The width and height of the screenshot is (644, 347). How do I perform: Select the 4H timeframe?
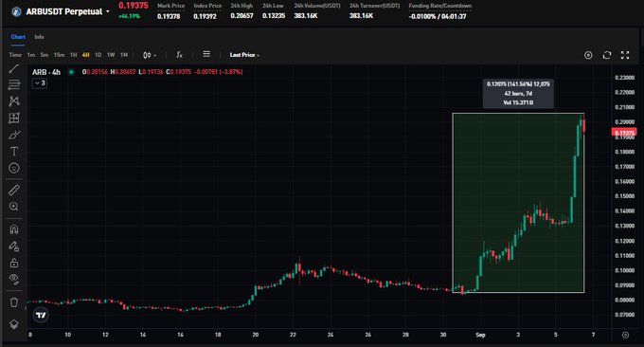point(86,55)
